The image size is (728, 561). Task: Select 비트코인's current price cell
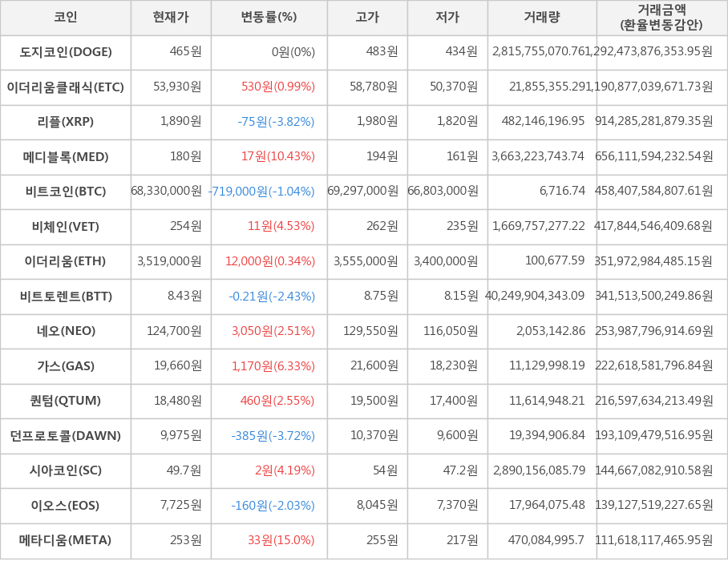(170, 192)
